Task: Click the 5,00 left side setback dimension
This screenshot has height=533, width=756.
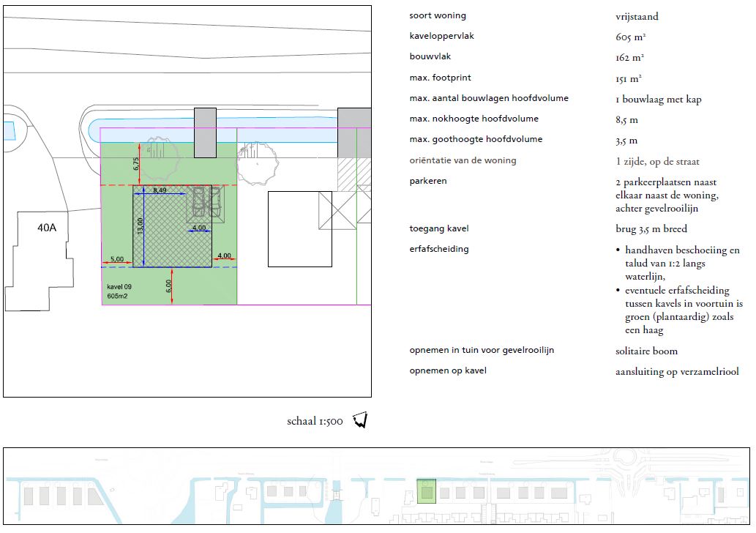Action: tap(117, 258)
